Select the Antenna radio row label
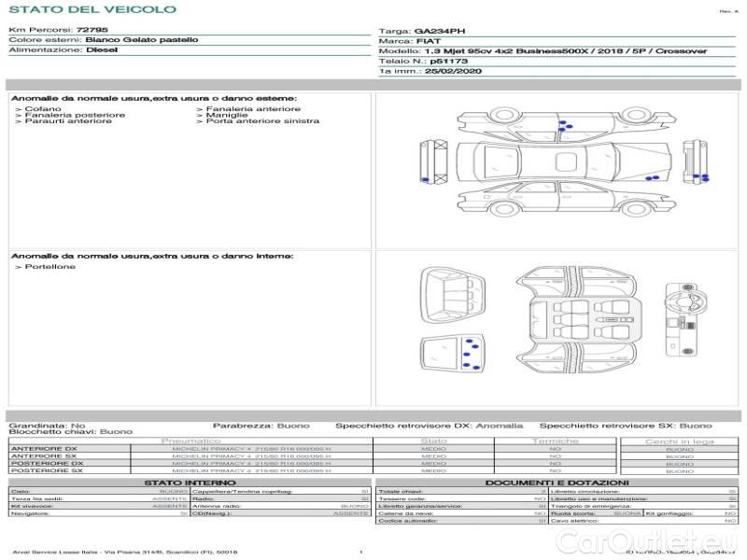Viewport: 747px width, 560px height. click(217, 506)
